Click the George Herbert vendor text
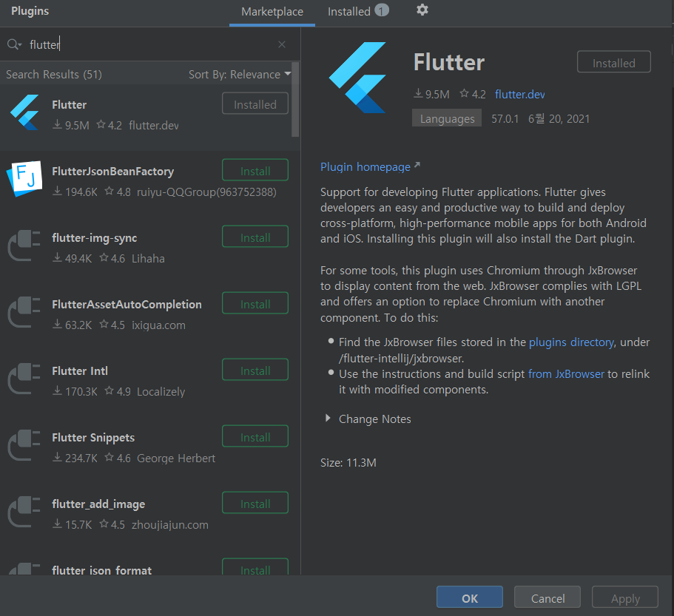 point(176,458)
